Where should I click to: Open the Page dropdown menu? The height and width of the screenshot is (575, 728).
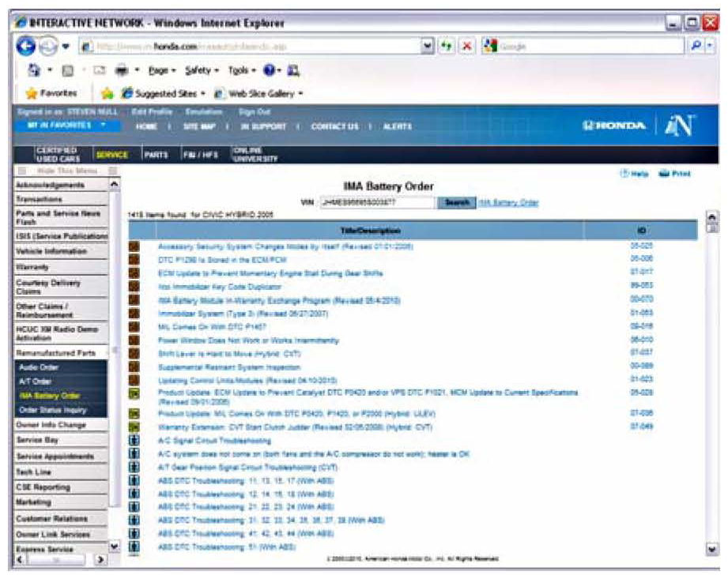(x=162, y=70)
